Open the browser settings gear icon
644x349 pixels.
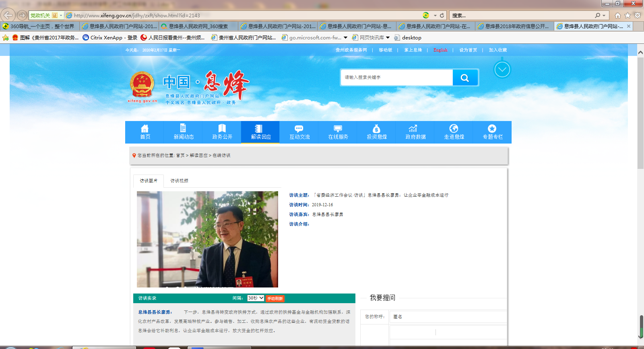coord(638,15)
